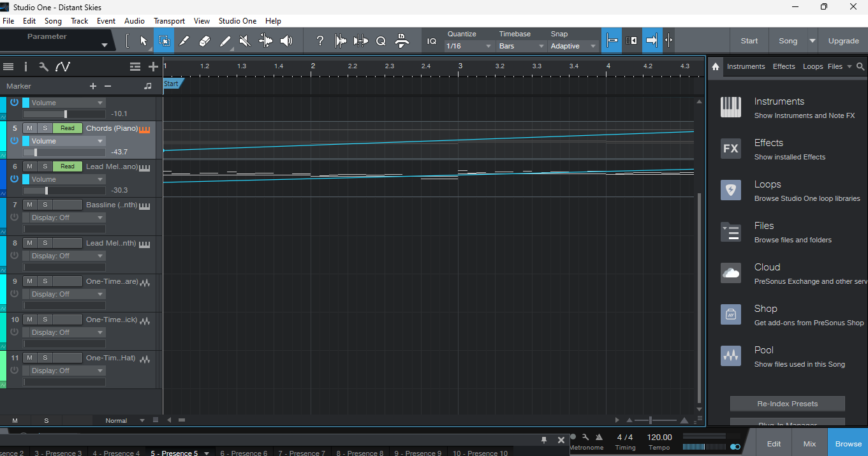Open the Parameter dropdown arrow
Image resolution: width=868 pixels, height=456 pixels.
(104, 45)
